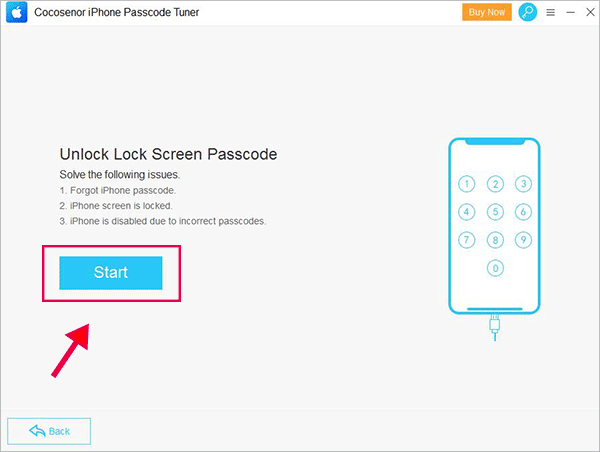Click keypad digit 2 on phone illustration
600x452 pixels.
[495, 184]
